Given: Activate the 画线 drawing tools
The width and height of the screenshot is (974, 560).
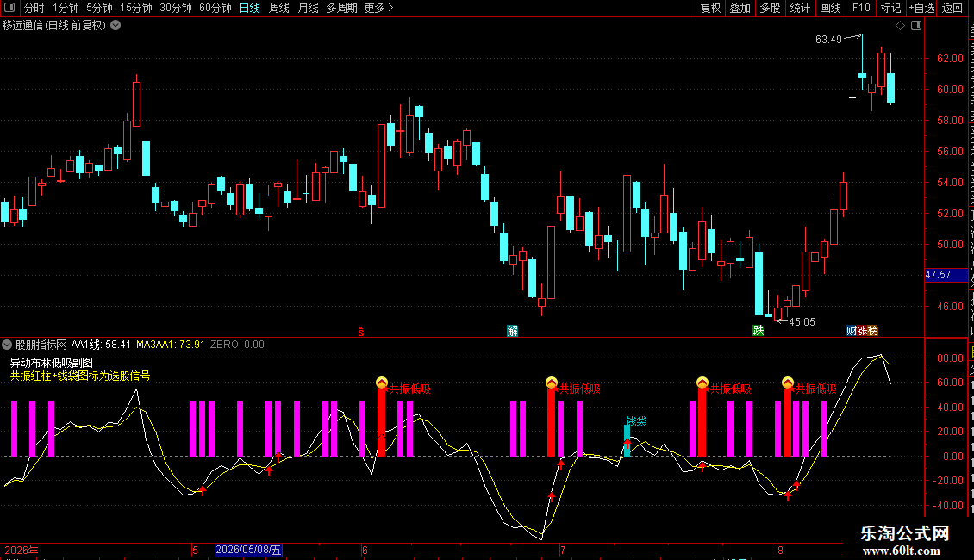Looking at the screenshot, I should [831, 8].
